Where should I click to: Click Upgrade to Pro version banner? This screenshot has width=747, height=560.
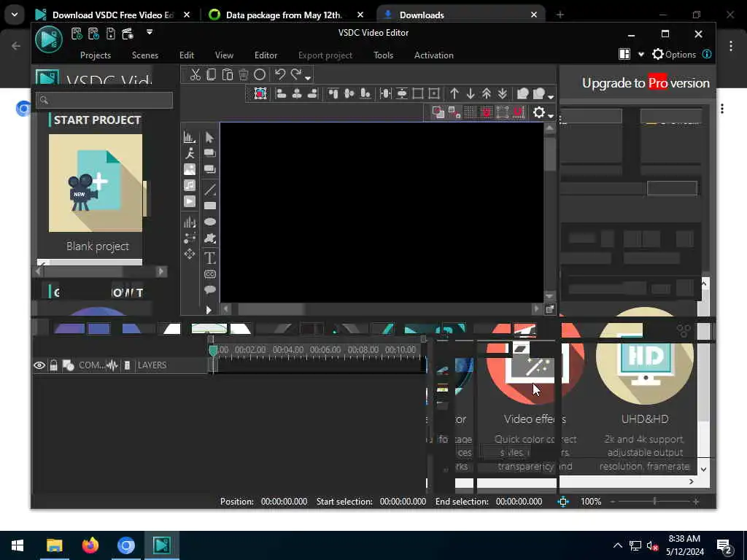point(646,83)
